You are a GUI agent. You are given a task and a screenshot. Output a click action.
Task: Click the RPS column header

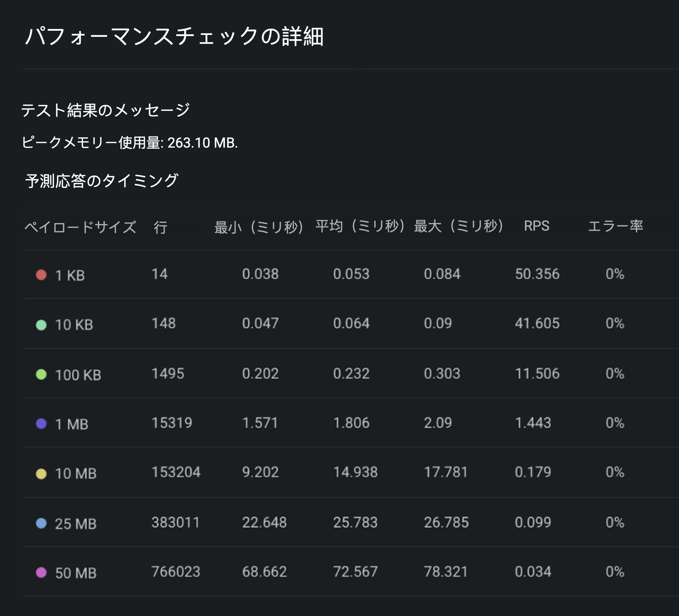click(536, 226)
